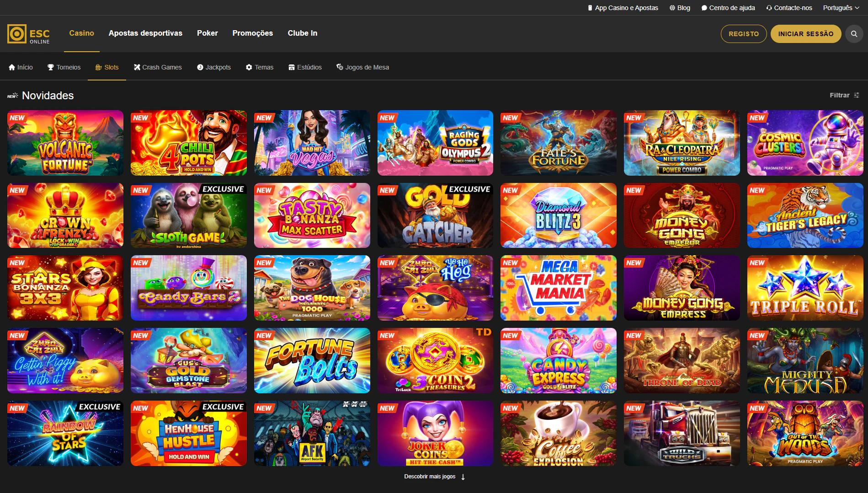
Task: Click the Contacte-nos headset icon
Action: pos(769,8)
